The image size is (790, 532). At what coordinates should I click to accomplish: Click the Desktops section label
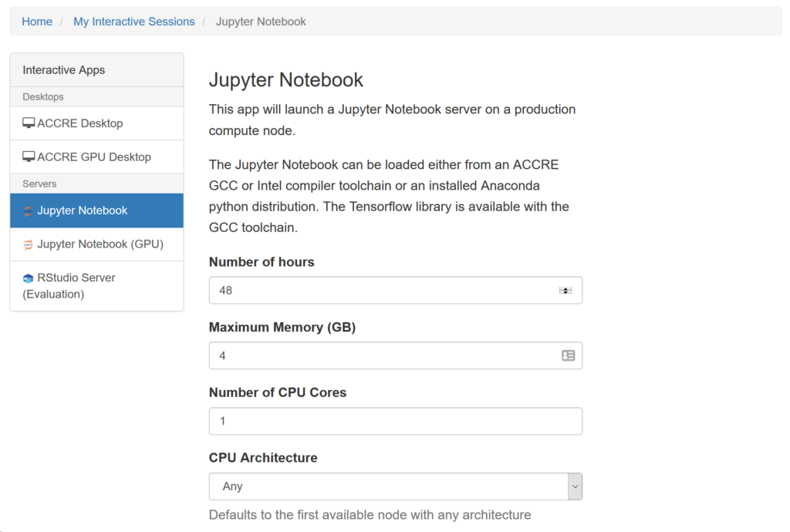[x=43, y=96]
